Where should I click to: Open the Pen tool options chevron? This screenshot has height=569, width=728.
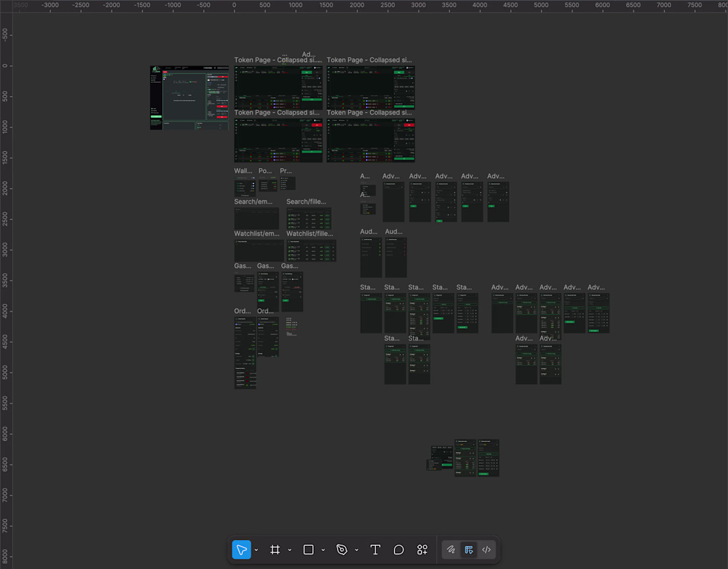pos(357,550)
